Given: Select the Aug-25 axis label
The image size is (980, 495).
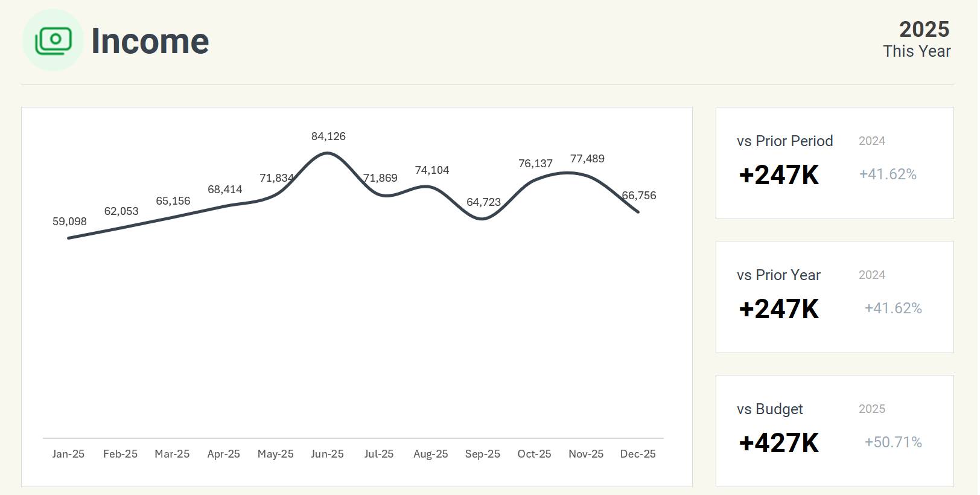Looking at the screenshot, I should pyautogui.click(x=430, y=454).
